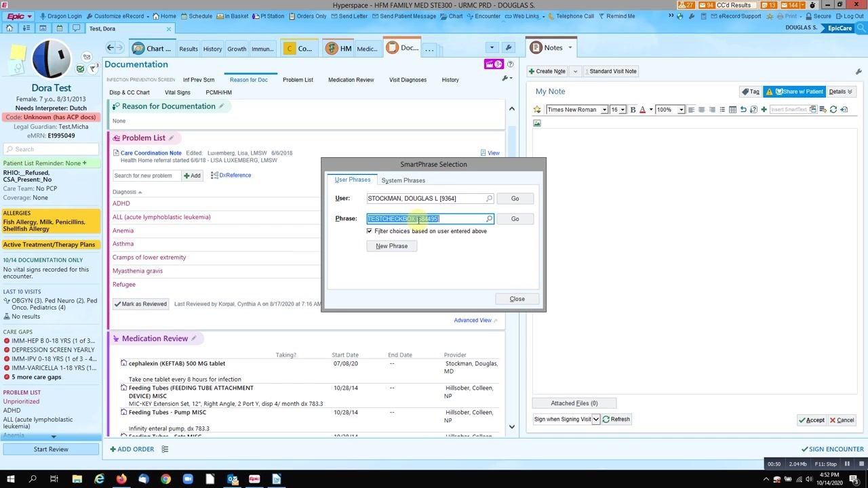Click the New Phrase button

(392, 246)
